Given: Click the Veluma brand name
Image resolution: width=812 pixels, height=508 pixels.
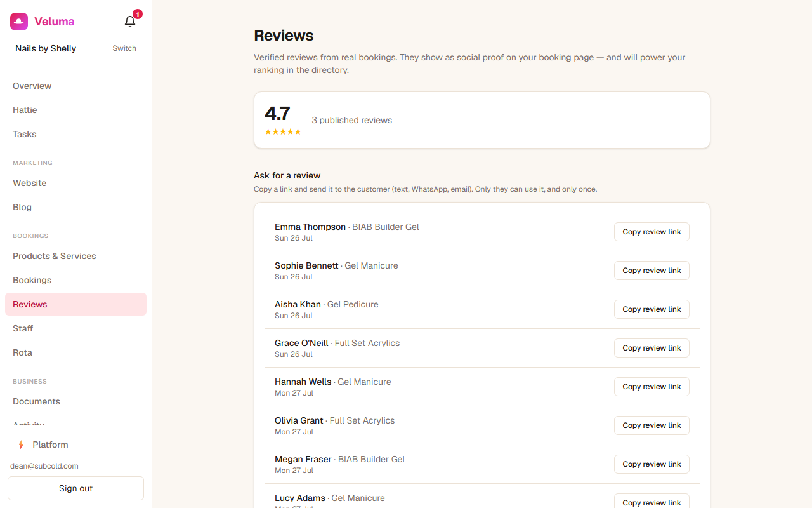Looking at the screenshot, I should [x=55, y=22].
